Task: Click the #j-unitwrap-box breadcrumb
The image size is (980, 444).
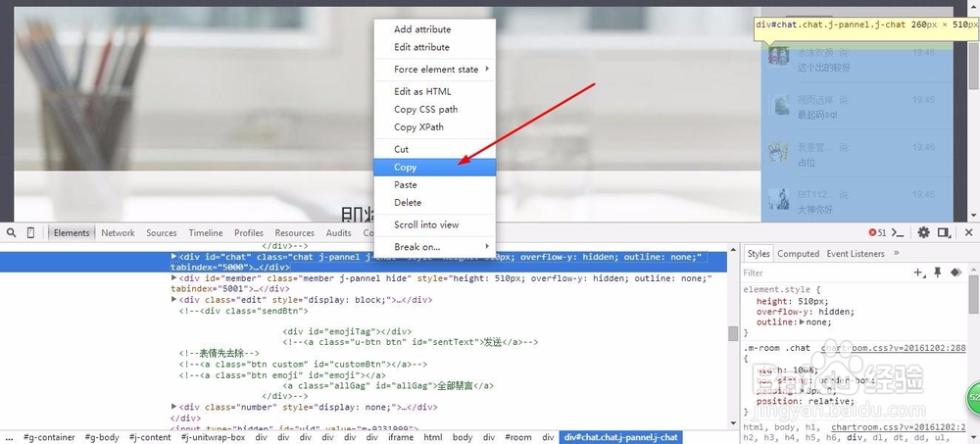Action: (x=213, y=437)
